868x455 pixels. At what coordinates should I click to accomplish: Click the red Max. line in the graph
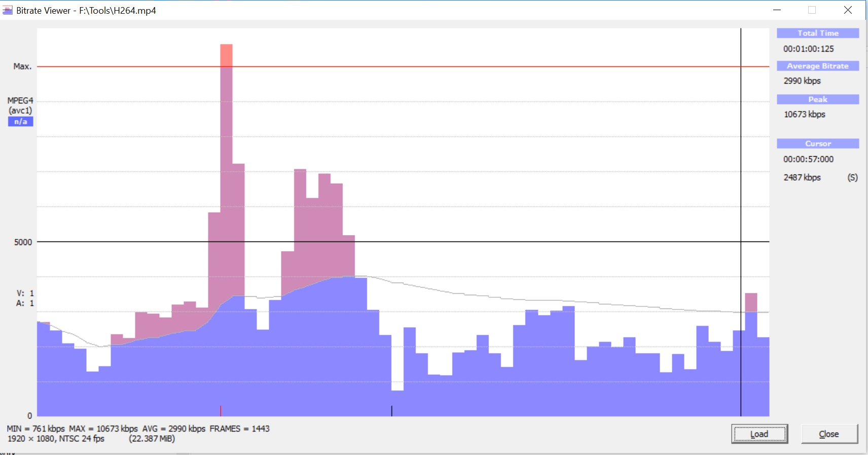(x=403, y=66)
